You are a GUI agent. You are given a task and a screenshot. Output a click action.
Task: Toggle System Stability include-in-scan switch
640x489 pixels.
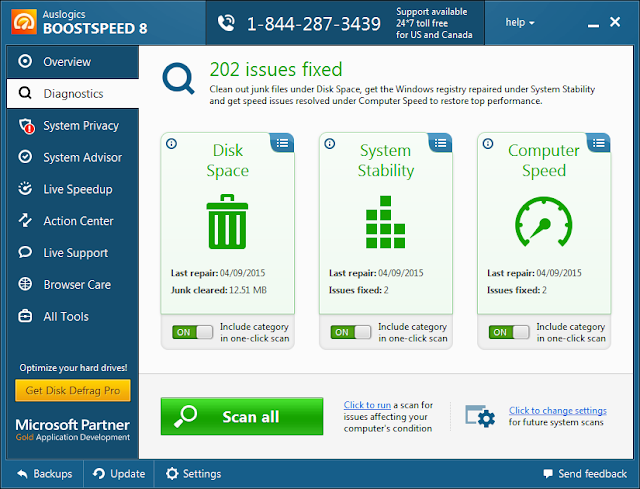pyautogui.click(x=351, y=332)
